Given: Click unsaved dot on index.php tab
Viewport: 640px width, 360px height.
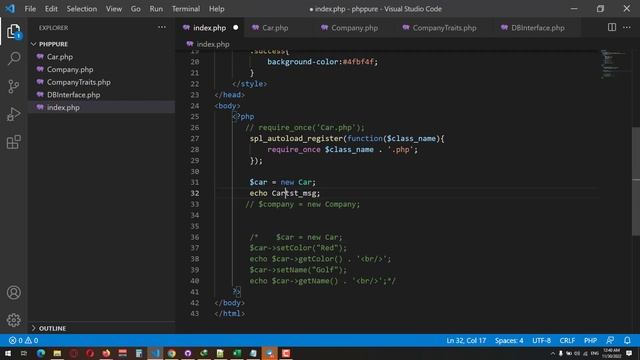Looking at the screenshot, I should (x=236, y=28).
